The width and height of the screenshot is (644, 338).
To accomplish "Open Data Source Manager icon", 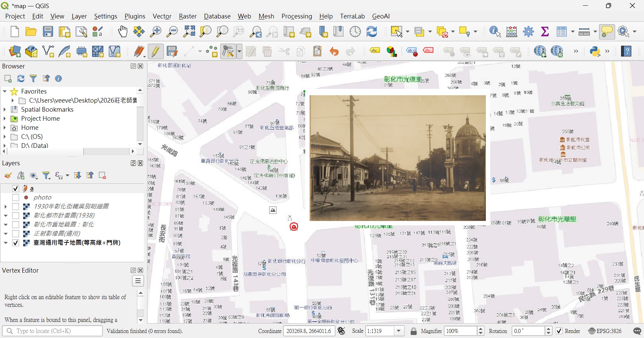I will [x=14, y=51].
